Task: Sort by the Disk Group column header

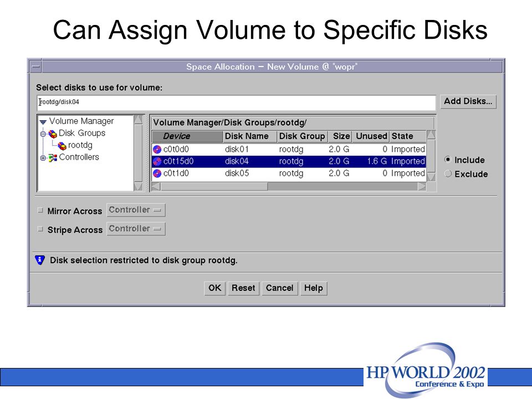Action: click(x=303, y=136)
